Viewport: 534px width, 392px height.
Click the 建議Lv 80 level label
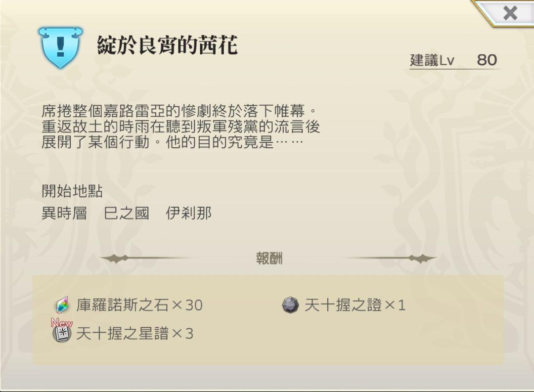454,60
